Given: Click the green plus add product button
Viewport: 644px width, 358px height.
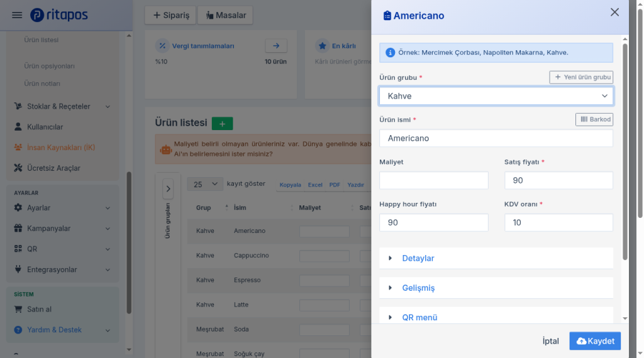Looking at the screenshot, I should 222,124.
